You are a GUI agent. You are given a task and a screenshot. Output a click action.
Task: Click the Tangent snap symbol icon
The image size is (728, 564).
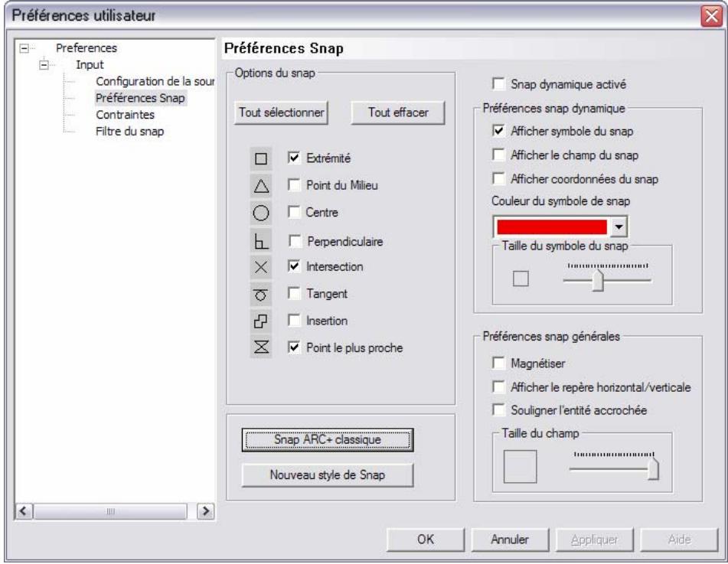(x=260, y=294)
